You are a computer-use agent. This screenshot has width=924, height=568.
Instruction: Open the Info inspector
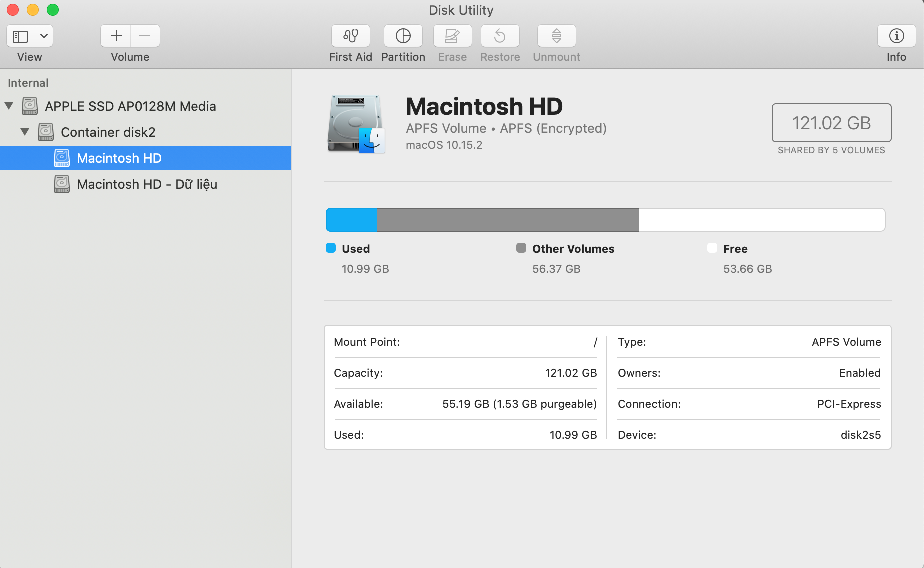click(x=896, y=36)
